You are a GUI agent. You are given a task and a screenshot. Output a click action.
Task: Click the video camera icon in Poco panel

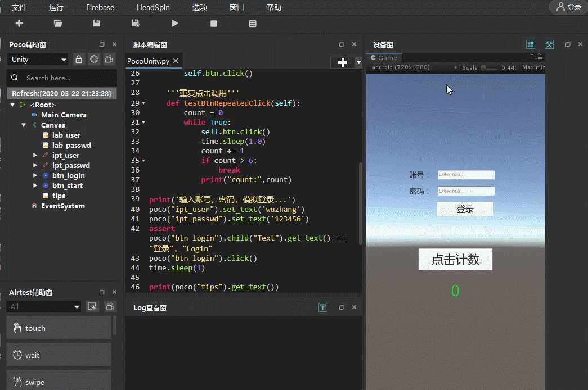pyautogui.click(x=109, y=59)
